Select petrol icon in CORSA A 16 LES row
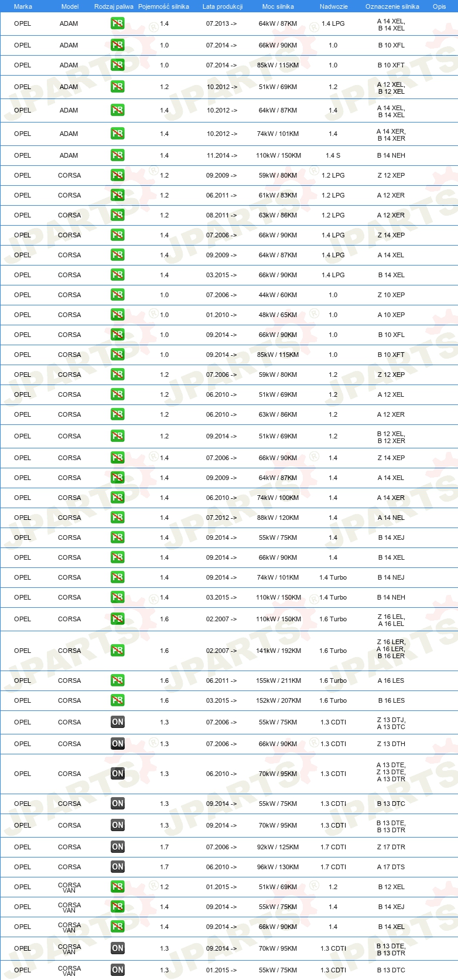The height and width of the screenshot is (980, 458). coord(118,680)
